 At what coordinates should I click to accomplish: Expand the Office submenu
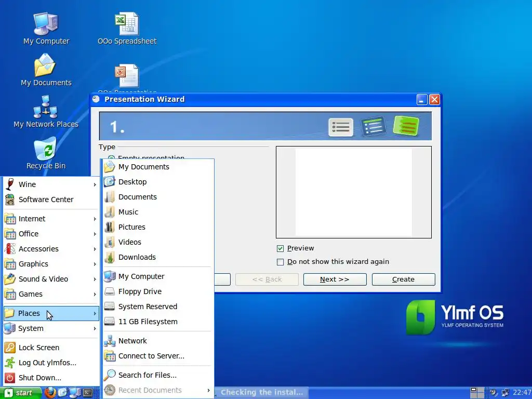(51, 234)
